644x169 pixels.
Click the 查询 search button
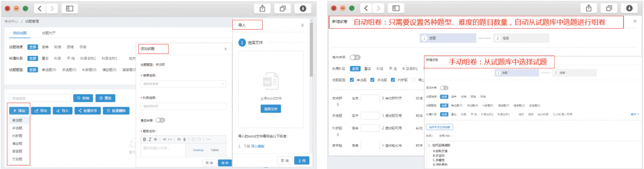point(83,98)
